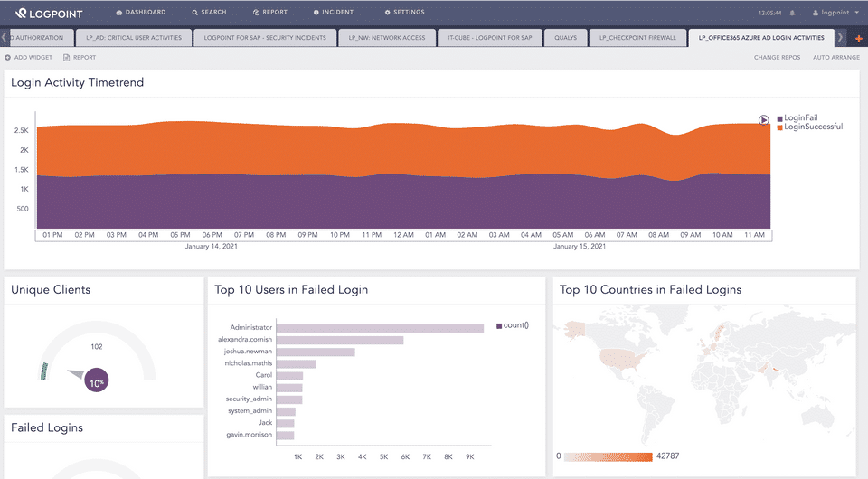Click the Report button below the tabs
This screenshot has width=868, height=479.
click(x=80, y=58)
